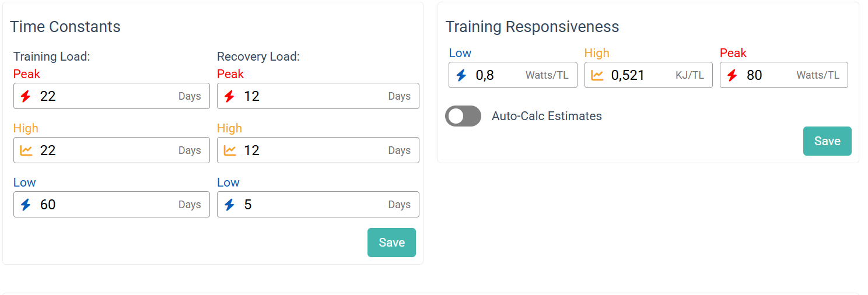Click blue bolt icon in Training Load Low

tap(26, 205)
